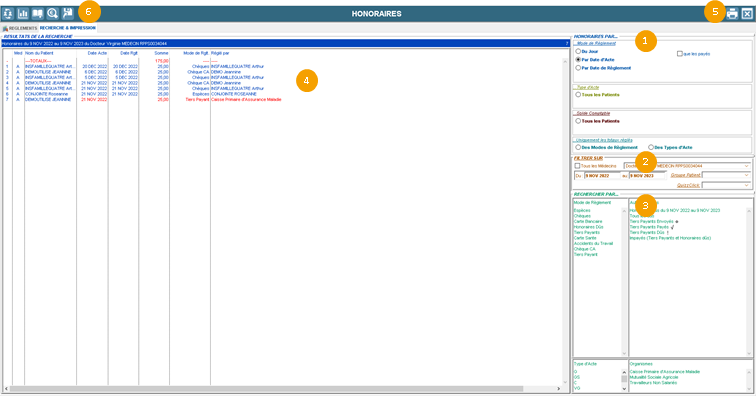Choose 'Tiers Payant' last list entry

pyautogui.click(x=585, y=254)
